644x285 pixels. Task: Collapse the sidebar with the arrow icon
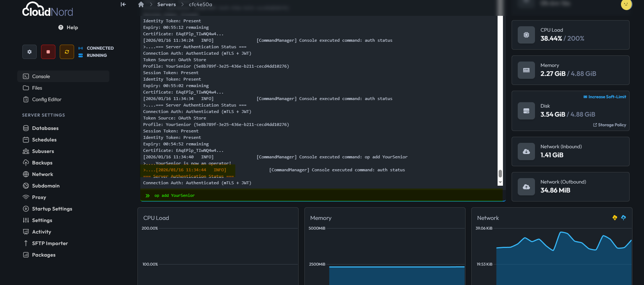coord(123,4)
